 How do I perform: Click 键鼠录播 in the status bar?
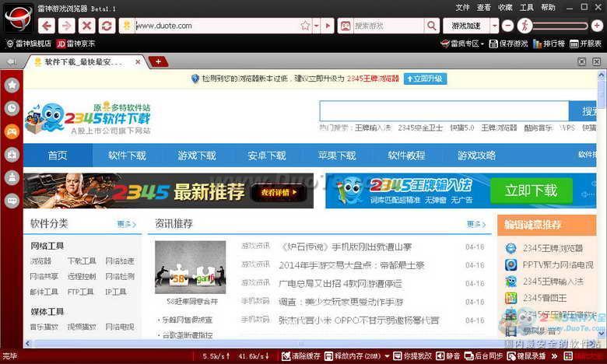point(526,356)
